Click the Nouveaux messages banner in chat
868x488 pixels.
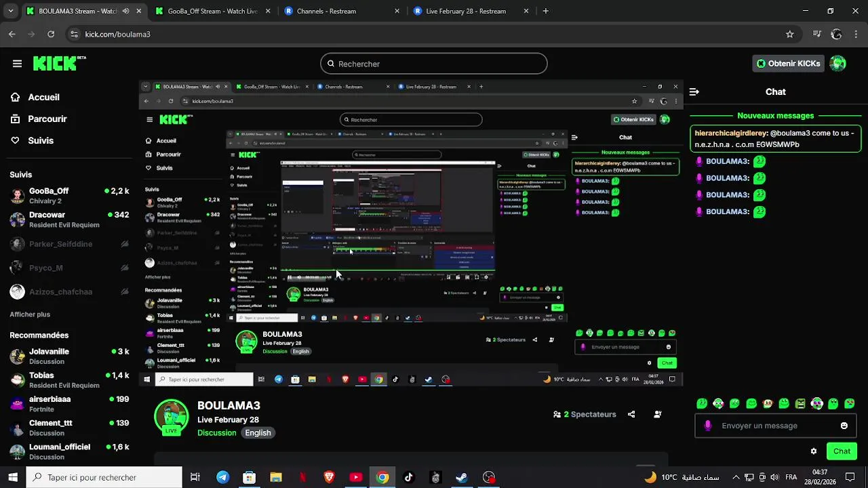click(x=776, y=116)
